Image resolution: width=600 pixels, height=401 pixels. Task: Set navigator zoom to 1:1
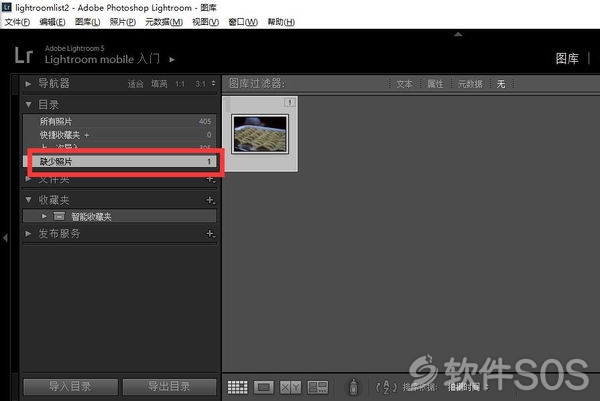[180, 84]
